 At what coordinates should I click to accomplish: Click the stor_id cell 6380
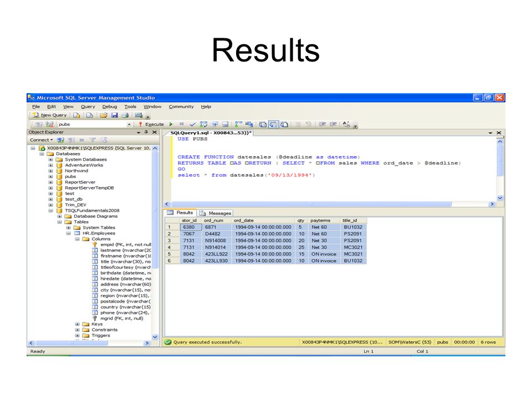pyautogui.click(x=191, y=227)
